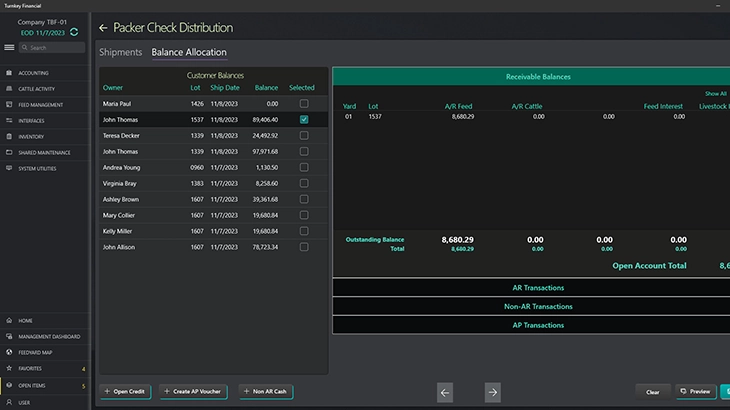Click Ashley Brown lot number 1607
The width and height of the screenshot is (730, 410).
coord(197,199)
